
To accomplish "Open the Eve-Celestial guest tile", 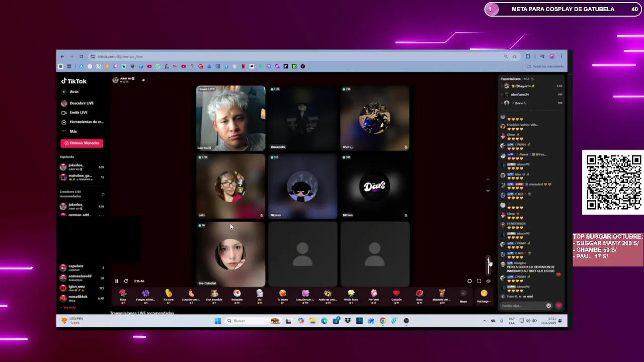I will coord(230,254).
